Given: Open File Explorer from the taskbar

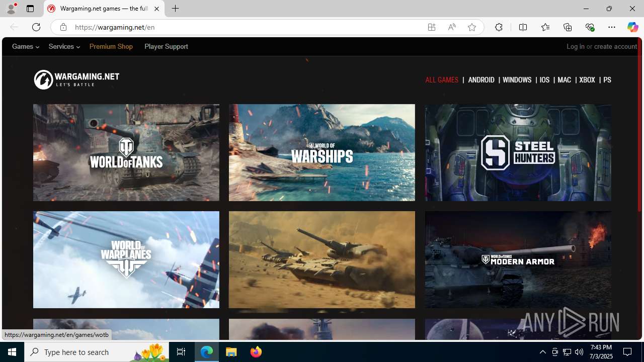Looking at the screenshot, I should (231, 352).
